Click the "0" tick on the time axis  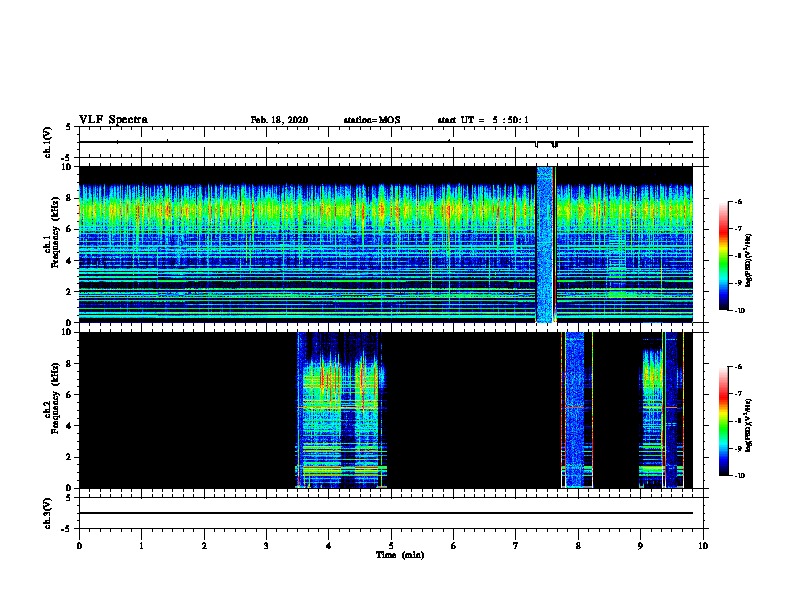click(x=79, y=546)
